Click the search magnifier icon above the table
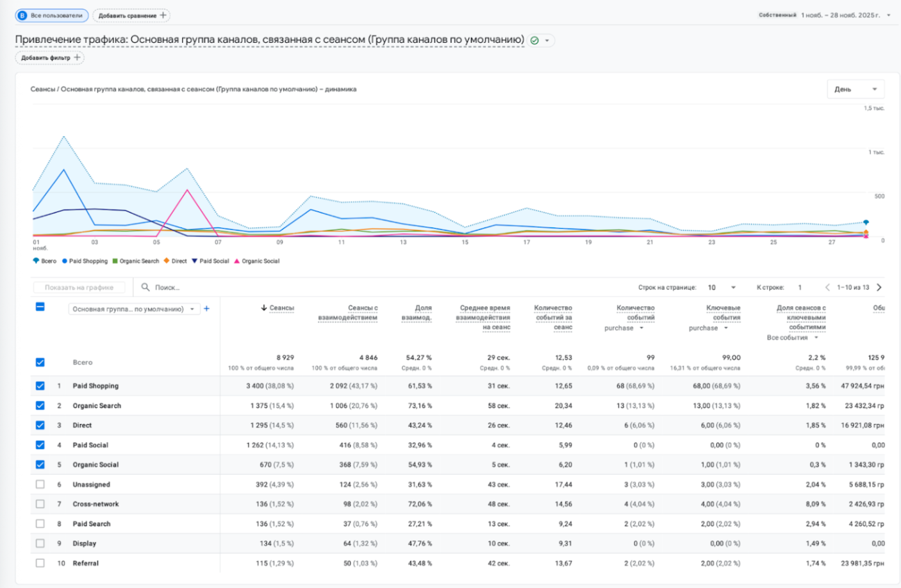901x588 pixels. pos(145,287)
